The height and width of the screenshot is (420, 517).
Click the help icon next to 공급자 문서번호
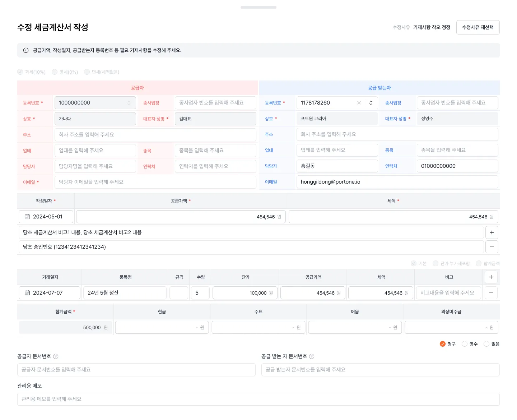pos(56,356)
